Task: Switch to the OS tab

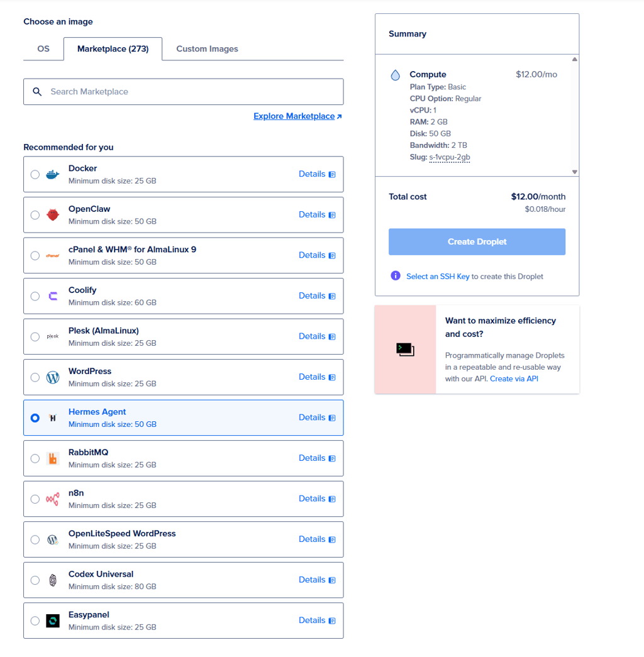Action: (43, 48)
